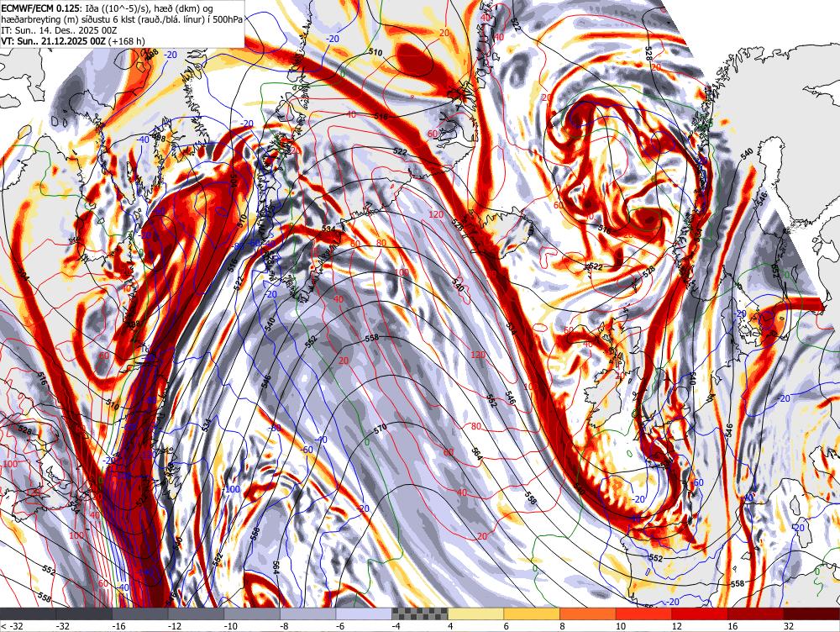840x632 pixels.
Task: Click the '570' height contour label
Action: tap(380, 428)
